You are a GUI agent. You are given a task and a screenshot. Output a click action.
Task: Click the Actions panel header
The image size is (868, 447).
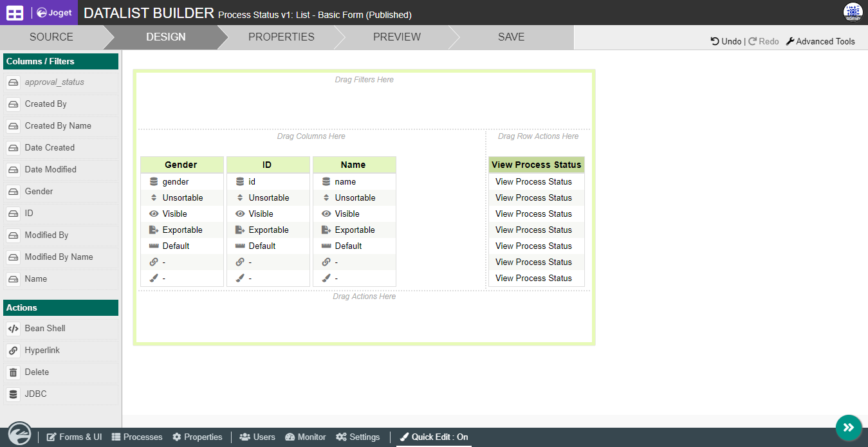(61, 308)
